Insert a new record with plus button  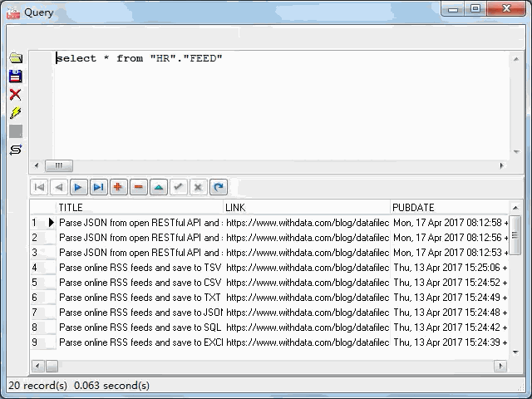[119, 187]
